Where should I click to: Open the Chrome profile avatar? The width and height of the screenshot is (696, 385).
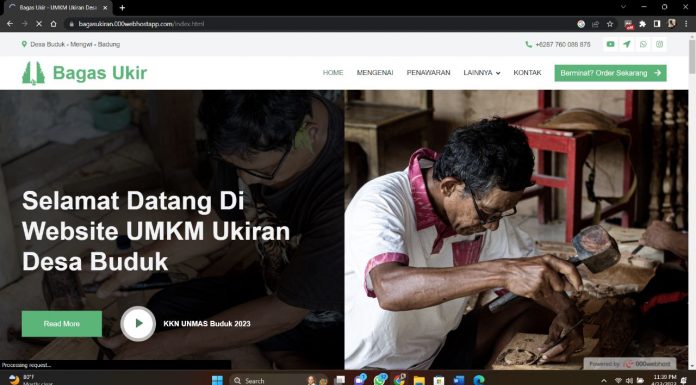point(672,24)
